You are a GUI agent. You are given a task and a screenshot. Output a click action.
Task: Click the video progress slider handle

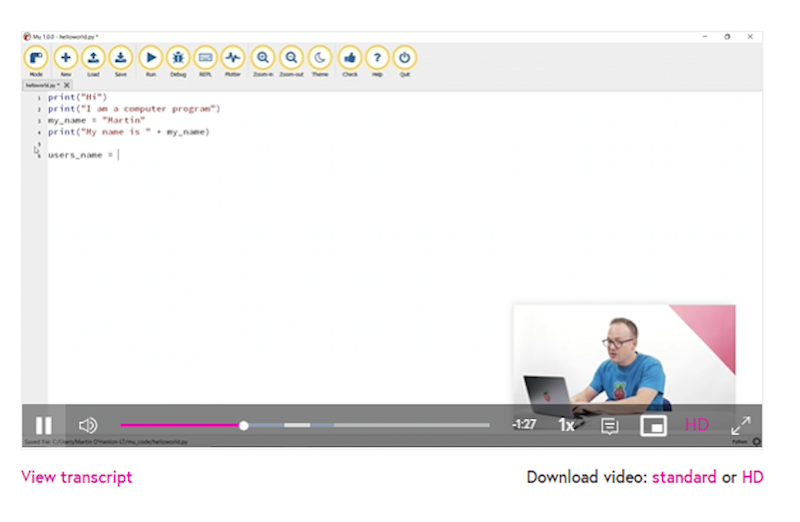click(244, 425)
